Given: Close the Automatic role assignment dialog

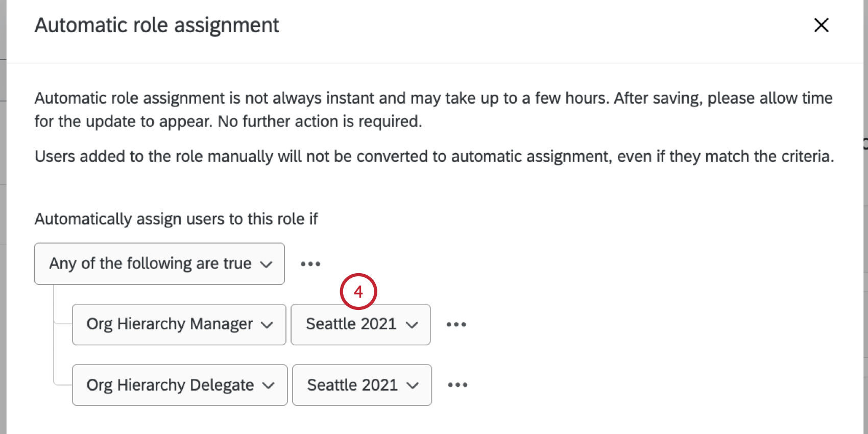Looking at the screenshot, I should point(821,25).
